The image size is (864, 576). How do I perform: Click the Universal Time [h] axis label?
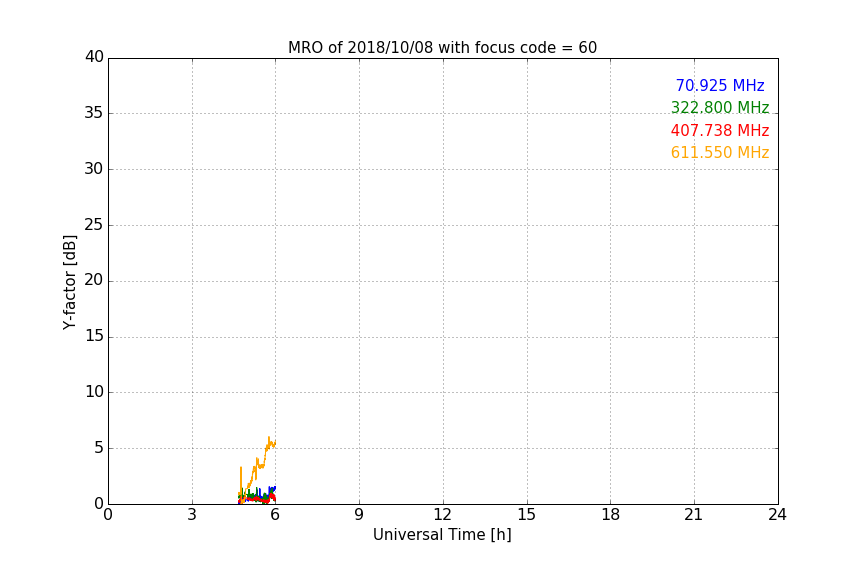tap(442, 535)
